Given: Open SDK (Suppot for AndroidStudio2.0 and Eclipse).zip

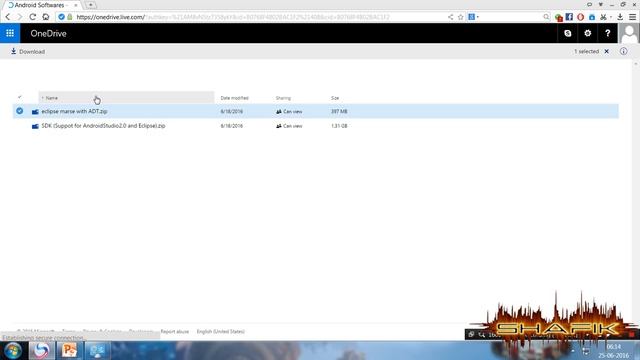Looking at the screenshot, I should click(x=103, y=126).
